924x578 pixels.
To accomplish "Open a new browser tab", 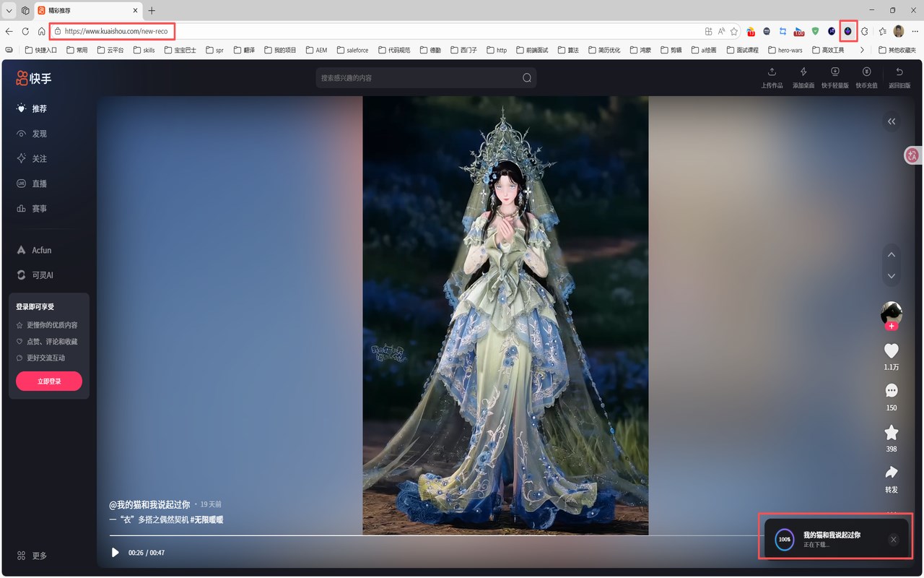I will coord(152,11).
